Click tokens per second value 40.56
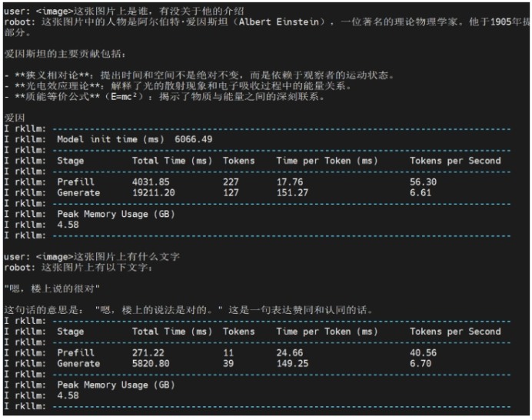The width and height of the screenshot is (532, 420). pos(423,353)
